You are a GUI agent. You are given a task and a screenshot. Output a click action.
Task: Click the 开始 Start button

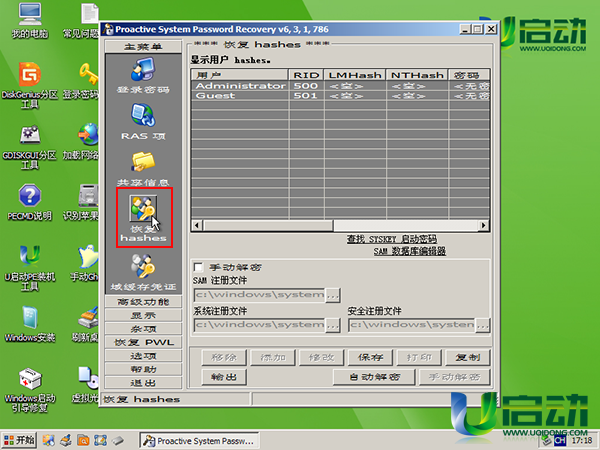click(19, 440)
